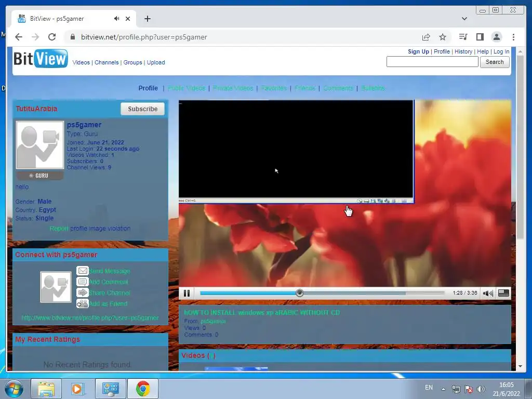Click the small avatar in Connect box
Screen dimensions: 532x399
click(x=56, y=287)
